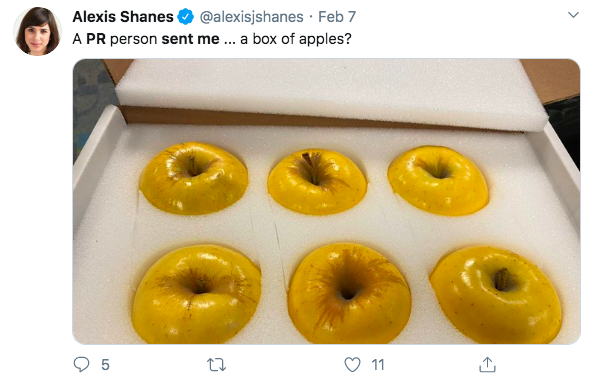
Task: Click the reply speech bubble icon
Action: [81, 365]
